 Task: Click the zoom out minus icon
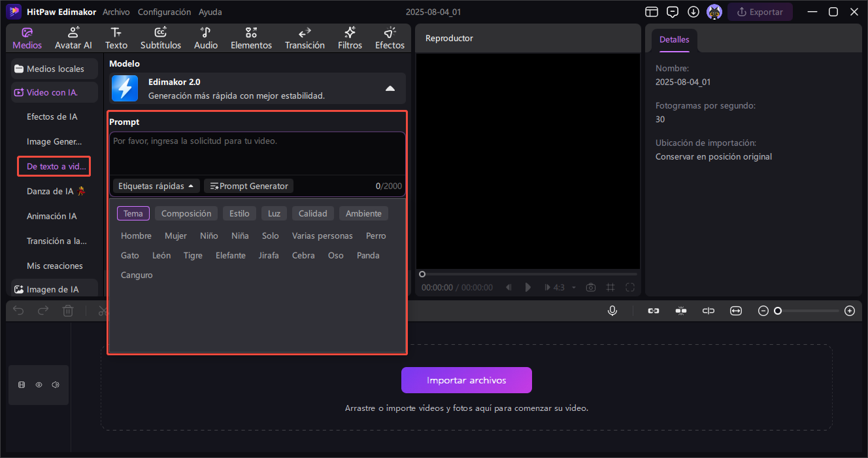coord(763,311)
